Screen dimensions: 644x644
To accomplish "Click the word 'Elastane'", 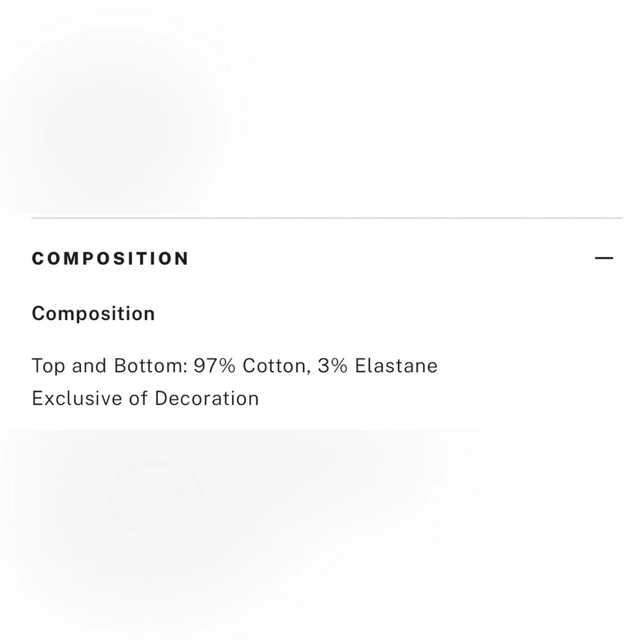I will pyautogui.click(x=396, y=366).
